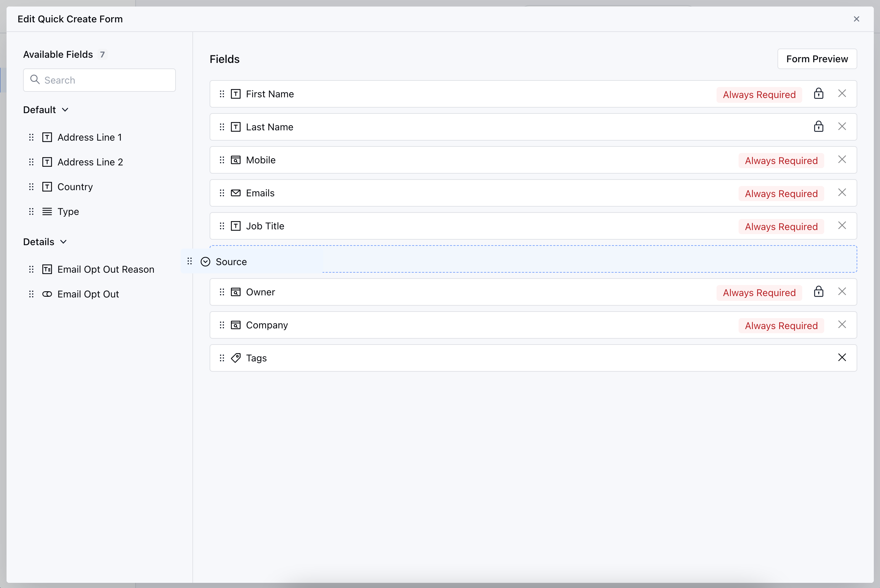Focus the available fields Search box
This screenshot has width=880, height=588.
pos(99,80)
